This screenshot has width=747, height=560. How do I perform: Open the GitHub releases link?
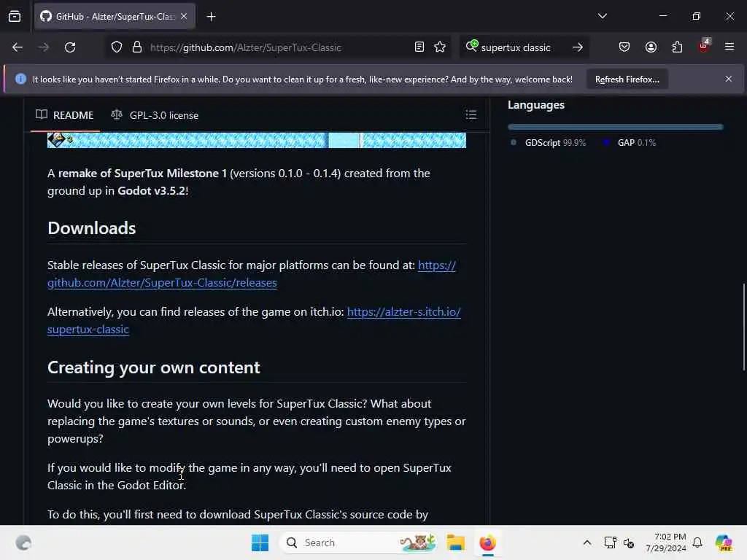162,283
